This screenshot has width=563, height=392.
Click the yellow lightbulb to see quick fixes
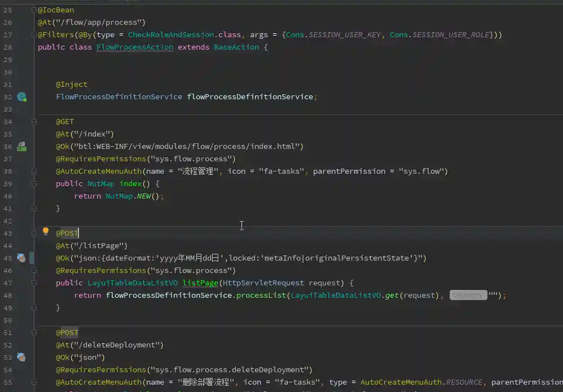(46, 231)
